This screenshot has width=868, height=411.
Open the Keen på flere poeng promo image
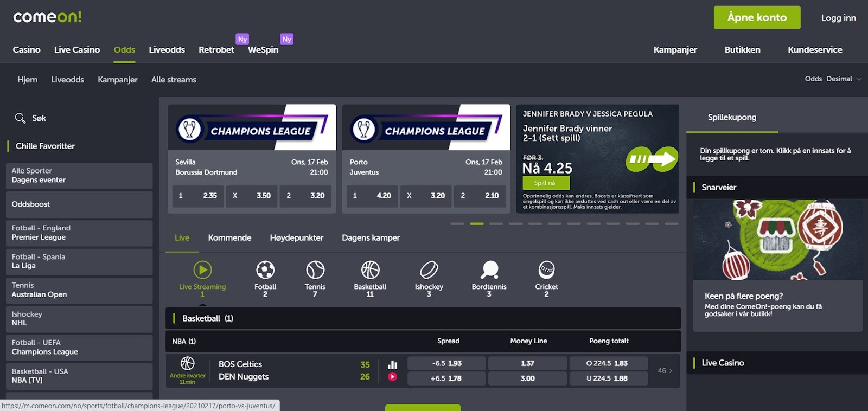777,240
